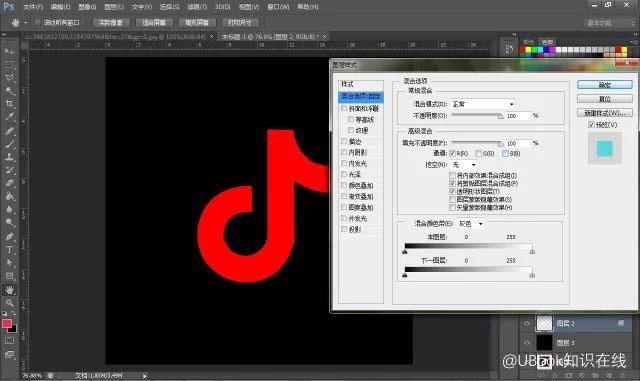
Task: Click the 确定 OK button
Action: click(x=604, y=85)
